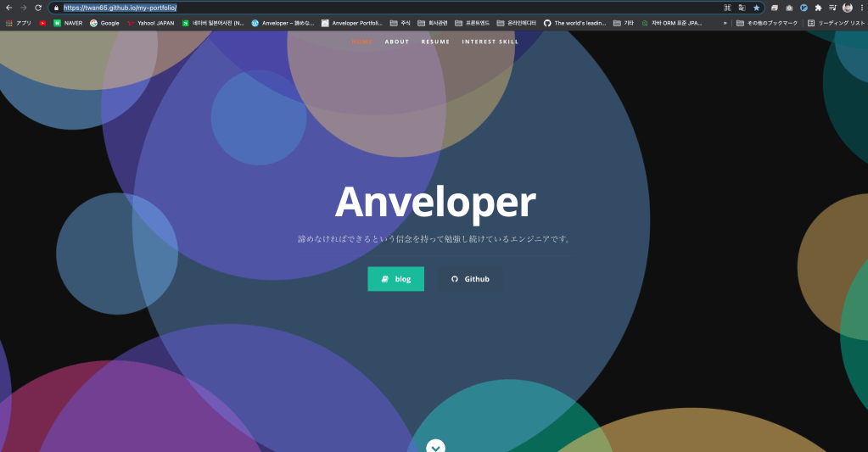The image size is (868, 452).
Task: Open the Extensions puzzle piece menu
Action: [x=818, y=8]
